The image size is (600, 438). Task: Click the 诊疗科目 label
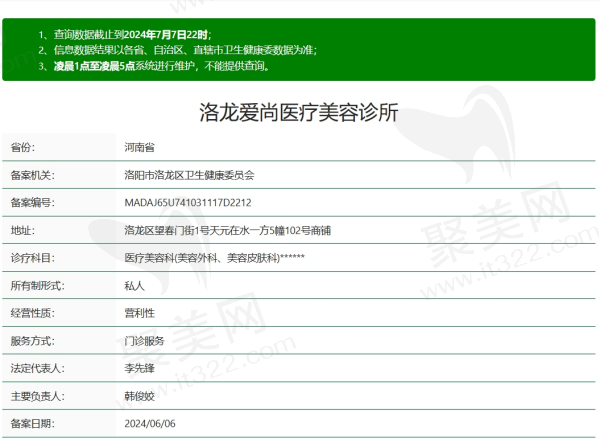[x=33, y=258]
